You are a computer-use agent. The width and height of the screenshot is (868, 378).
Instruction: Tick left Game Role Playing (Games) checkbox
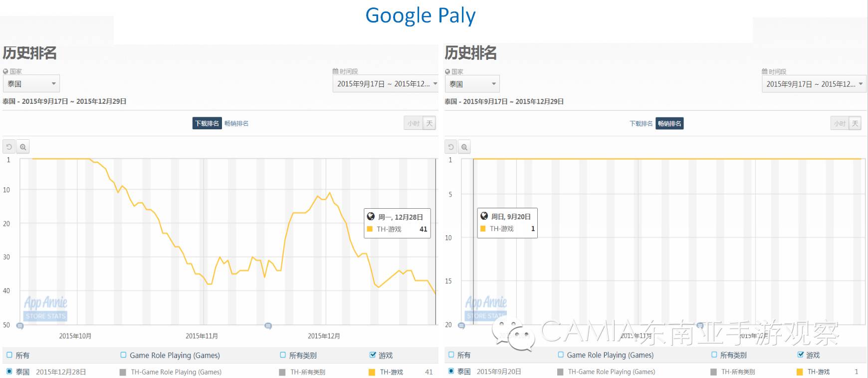tap(123, 355)
